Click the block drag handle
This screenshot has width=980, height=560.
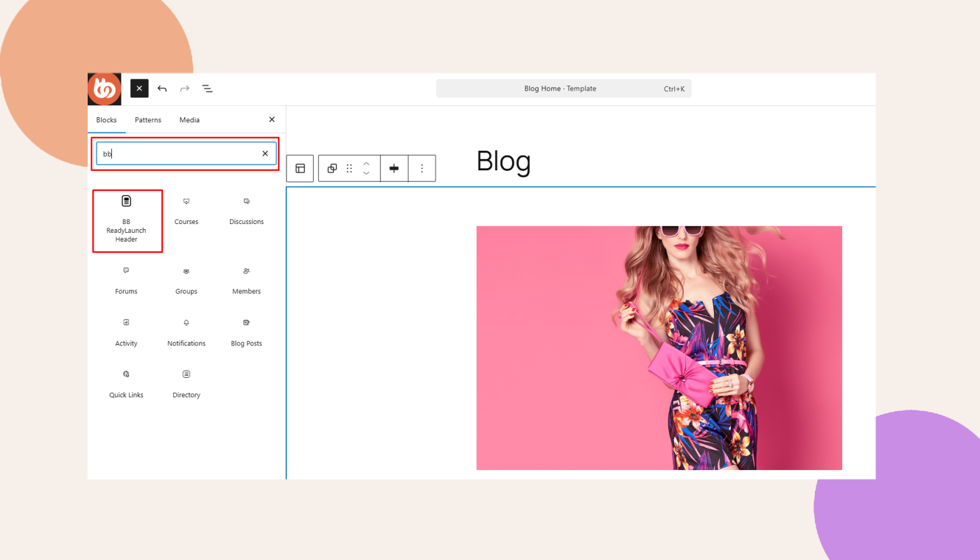tap(349, 169)
